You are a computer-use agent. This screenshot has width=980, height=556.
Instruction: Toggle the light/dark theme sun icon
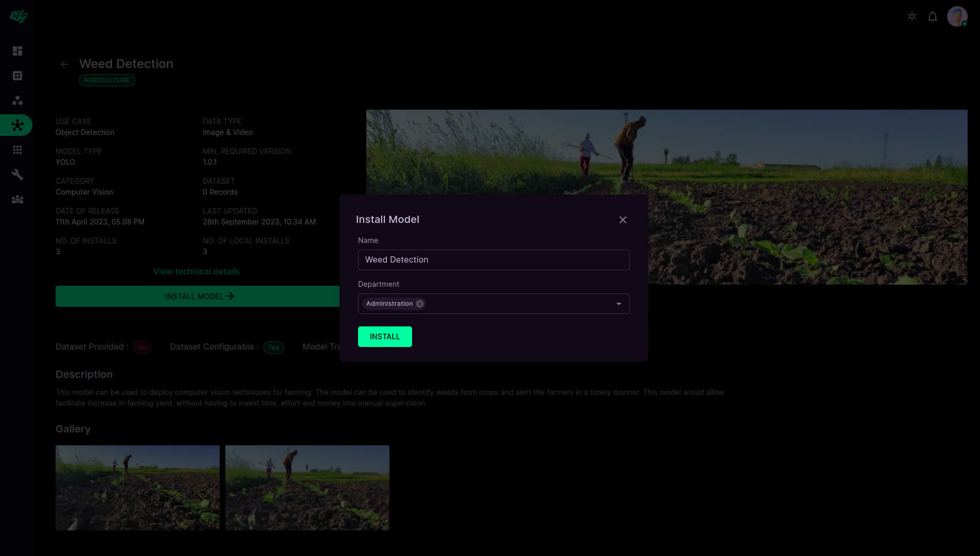tap(912, 16)
